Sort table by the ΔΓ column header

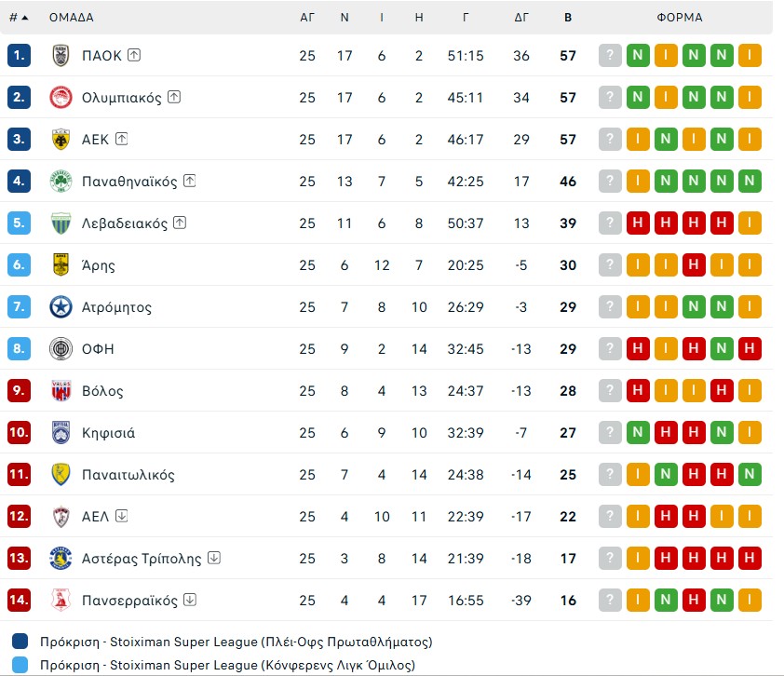click(521, 18)
